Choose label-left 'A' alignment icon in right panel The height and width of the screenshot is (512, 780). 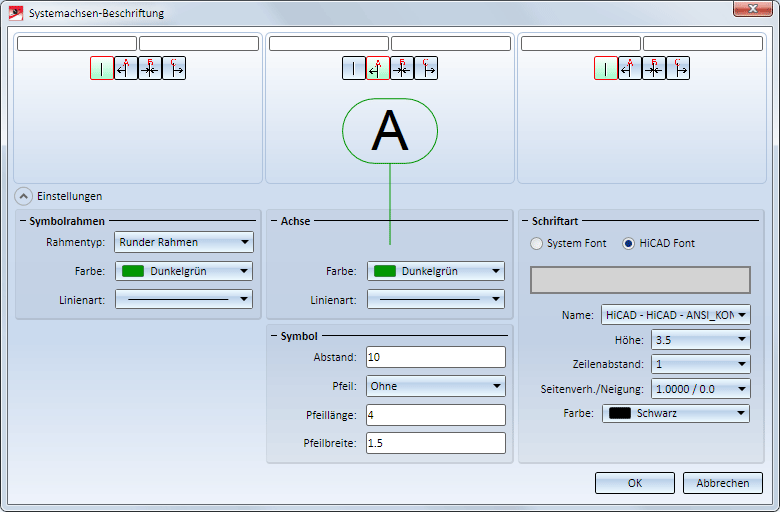pyautogui.click(x=630, y=68)
